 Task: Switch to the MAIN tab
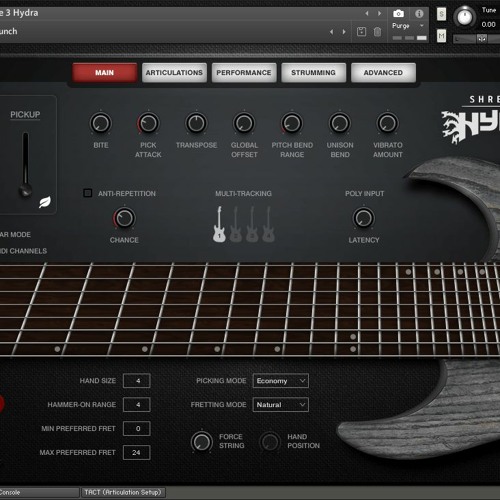104,73
